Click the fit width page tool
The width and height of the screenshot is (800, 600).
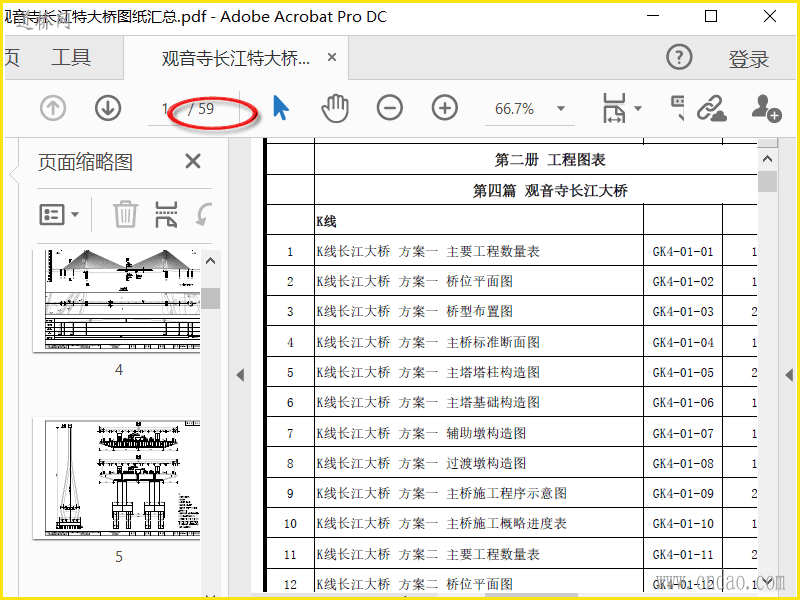click(614, 108)
